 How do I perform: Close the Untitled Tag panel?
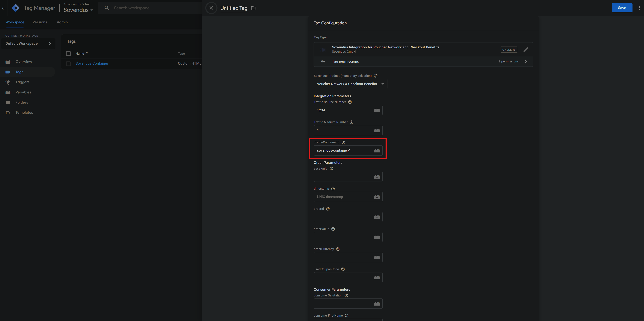tap(211, 8)
